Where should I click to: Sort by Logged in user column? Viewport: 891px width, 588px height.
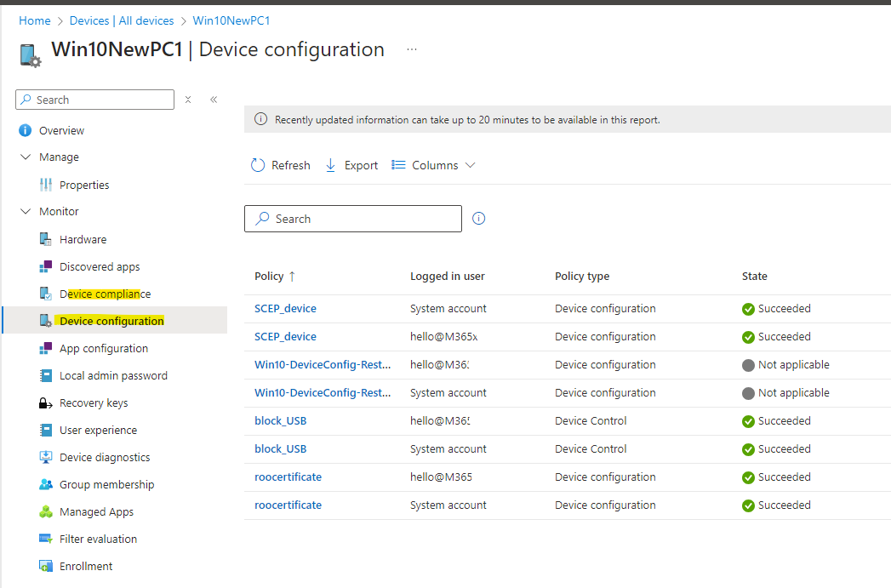tap(448, 277)
